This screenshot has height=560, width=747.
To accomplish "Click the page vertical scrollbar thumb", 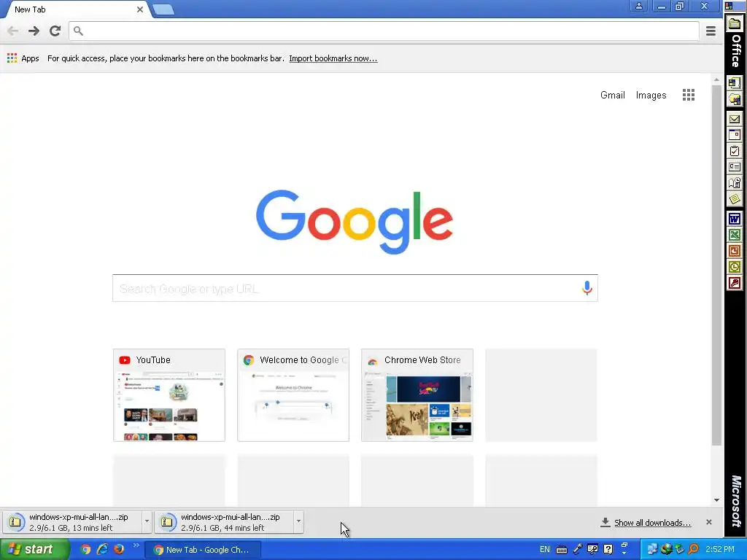I will [716, 265].
